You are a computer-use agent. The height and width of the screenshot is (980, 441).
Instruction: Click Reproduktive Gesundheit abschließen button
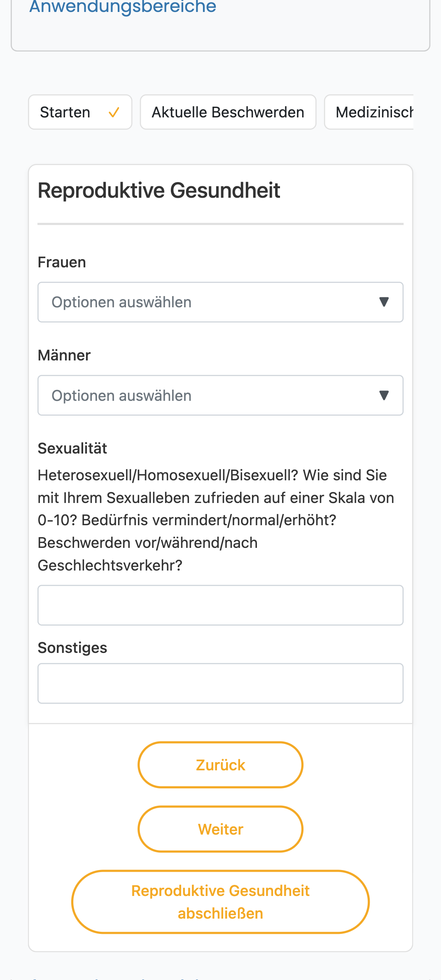tap(220, 902)
